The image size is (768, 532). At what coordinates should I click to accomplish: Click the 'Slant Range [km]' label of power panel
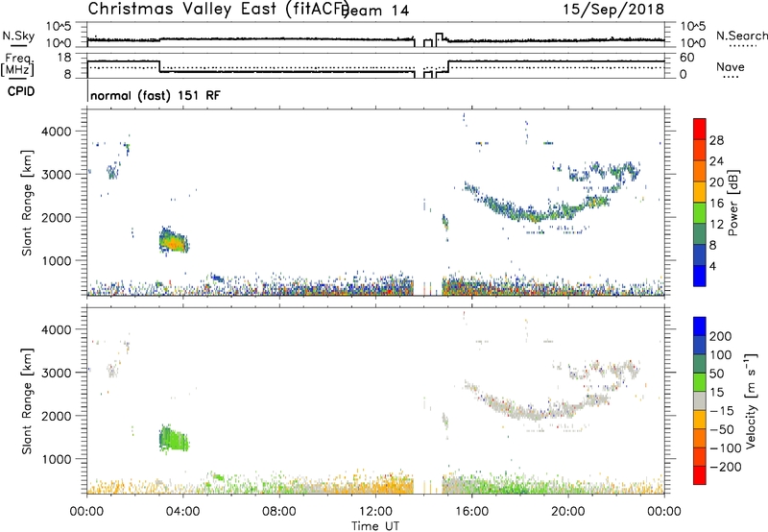[27, 203]
